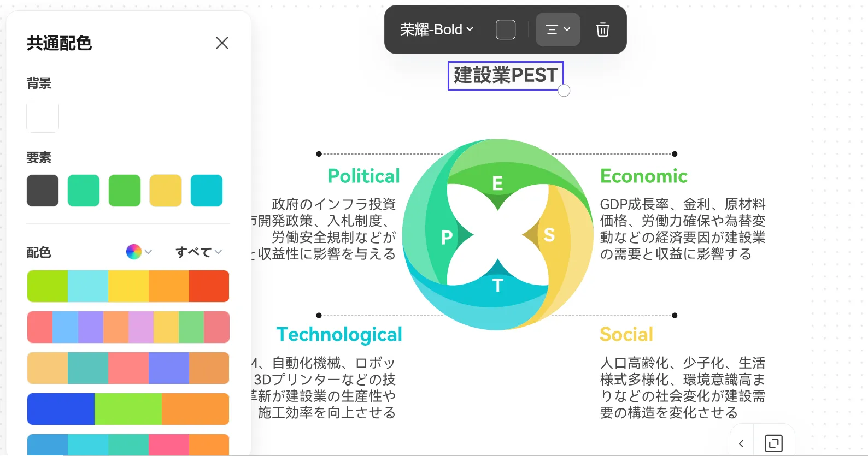Select the yellow element color swatch

click(x=166, y=191)
